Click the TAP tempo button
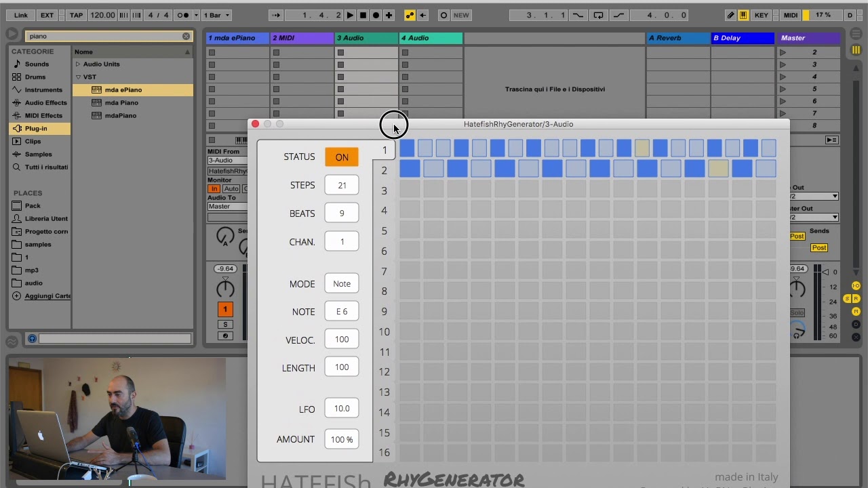868x488 pixels. pyautogui.click(x=77, y=15)
